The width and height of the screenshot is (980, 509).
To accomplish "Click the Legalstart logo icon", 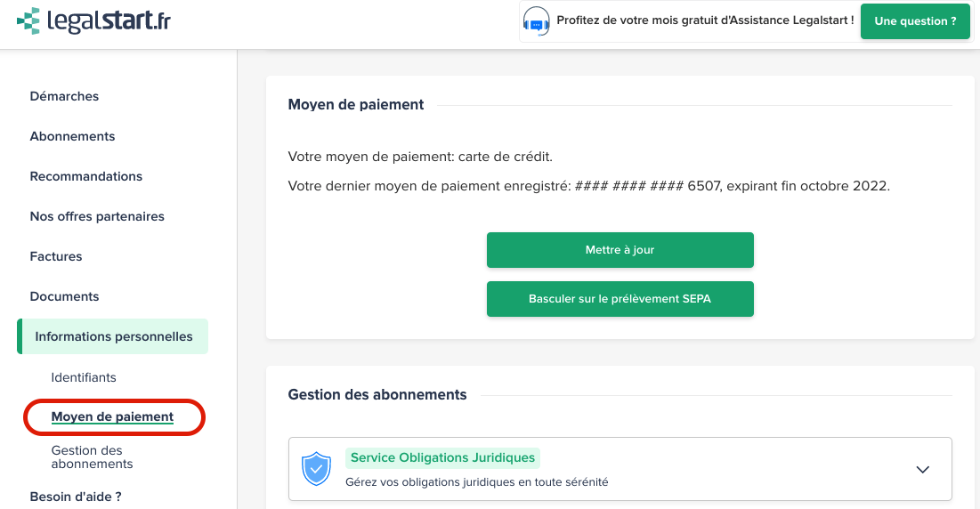I will click(x=28, y=20).
